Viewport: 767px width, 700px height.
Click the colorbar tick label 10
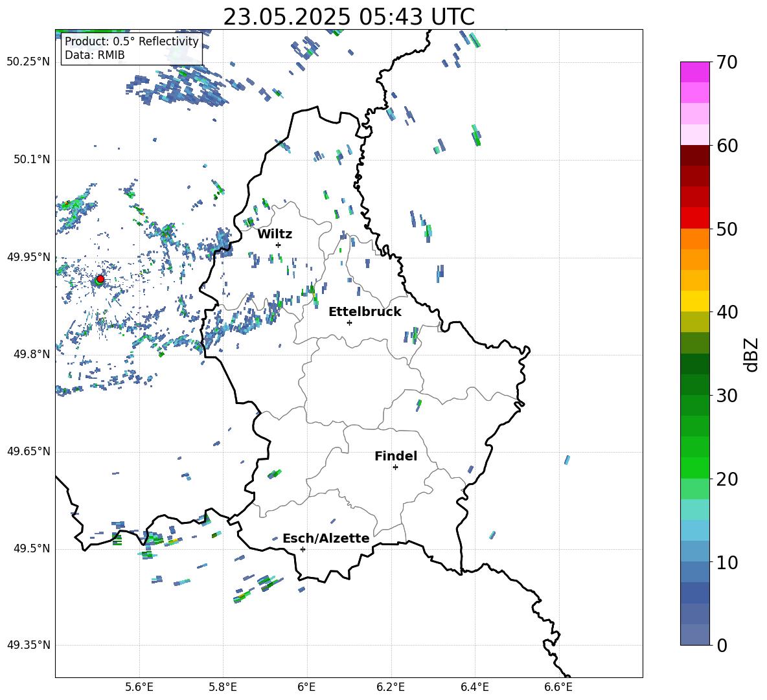click(726, 563)
